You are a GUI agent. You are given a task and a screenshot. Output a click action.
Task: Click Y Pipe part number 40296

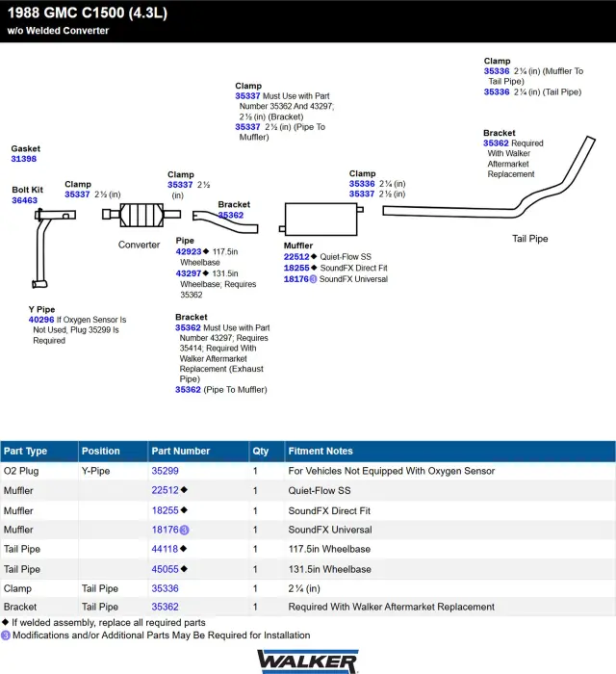tap(41, 320)
